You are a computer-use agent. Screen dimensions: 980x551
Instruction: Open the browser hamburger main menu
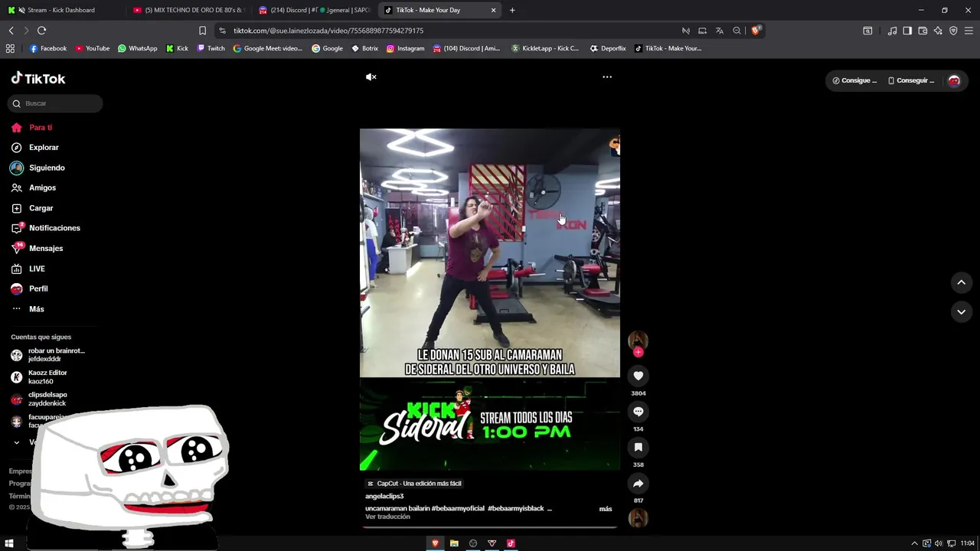pyautogui.click(x=969, y=31)
